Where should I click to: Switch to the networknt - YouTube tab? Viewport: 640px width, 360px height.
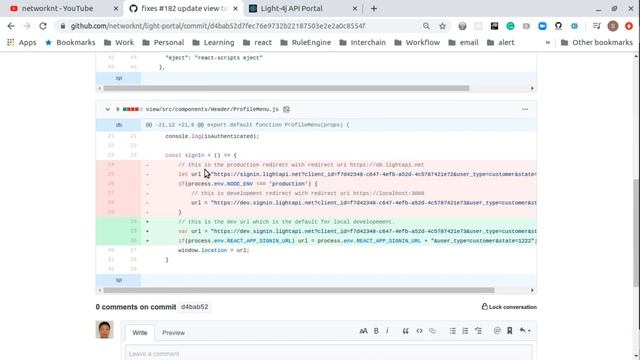57,9
